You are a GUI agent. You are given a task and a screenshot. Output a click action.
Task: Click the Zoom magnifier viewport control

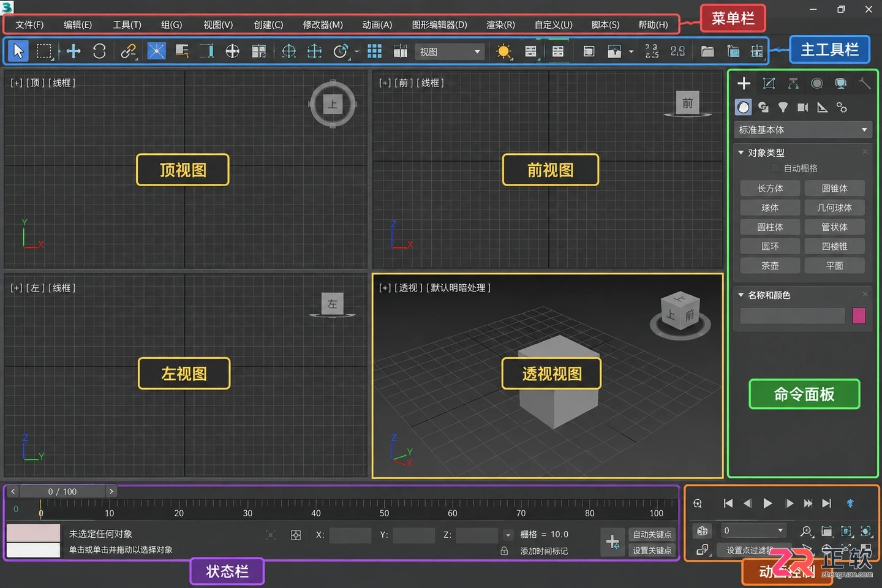[807, 531]
